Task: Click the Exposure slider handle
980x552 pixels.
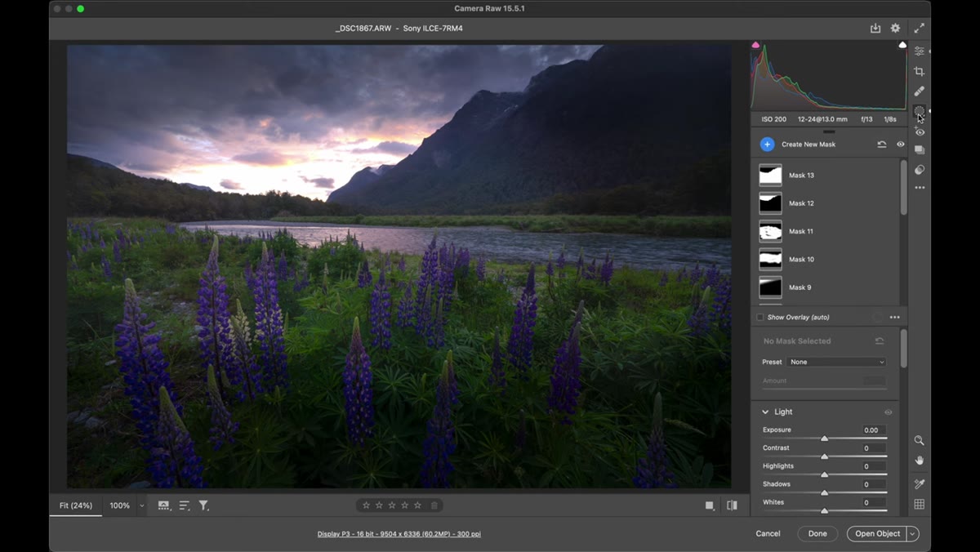Action: (x=824, y=439)
